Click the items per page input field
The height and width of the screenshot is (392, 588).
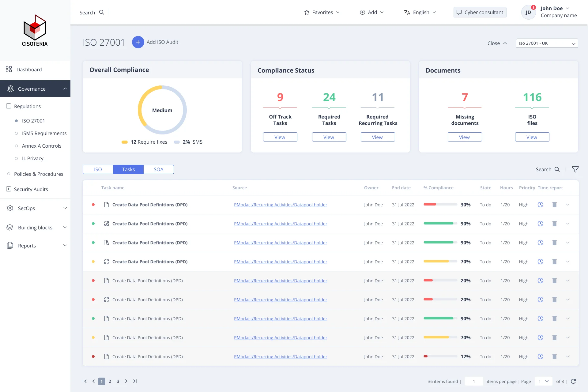pyautogui.click(x=474, y=381)
